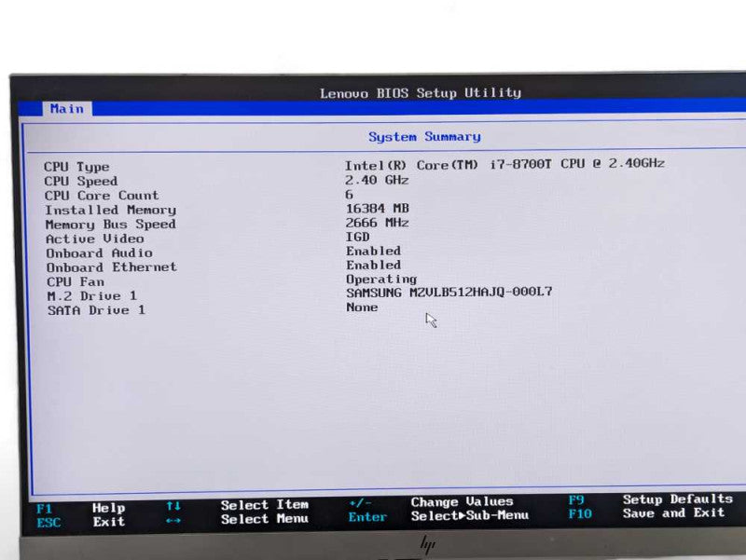Select the Installed Memory label

point(110,210)
